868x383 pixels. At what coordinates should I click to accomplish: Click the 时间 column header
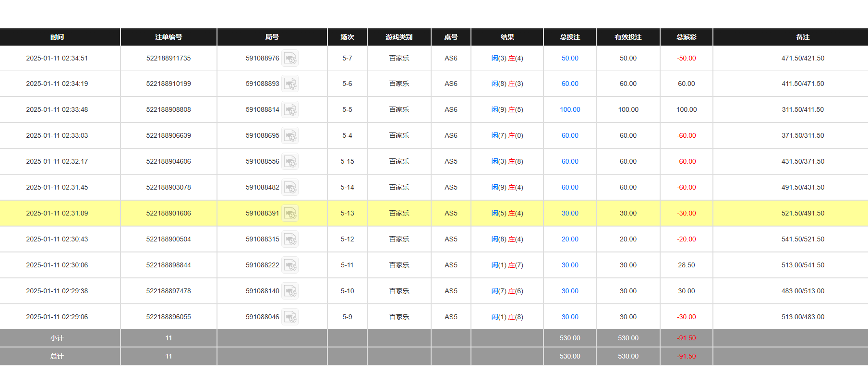[57, 37]
